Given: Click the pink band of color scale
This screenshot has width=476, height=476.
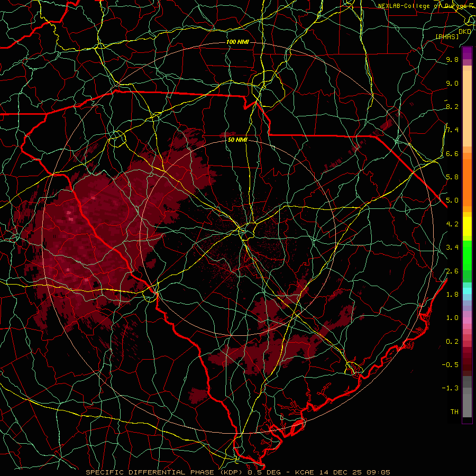Looking at the screenshot, I should pyautogui.click(x=467, y=321).
